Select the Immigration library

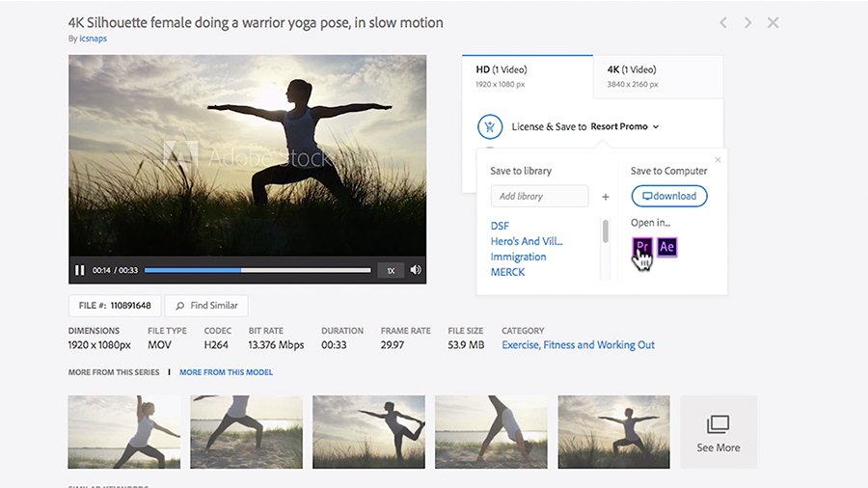tap(518, 257)
